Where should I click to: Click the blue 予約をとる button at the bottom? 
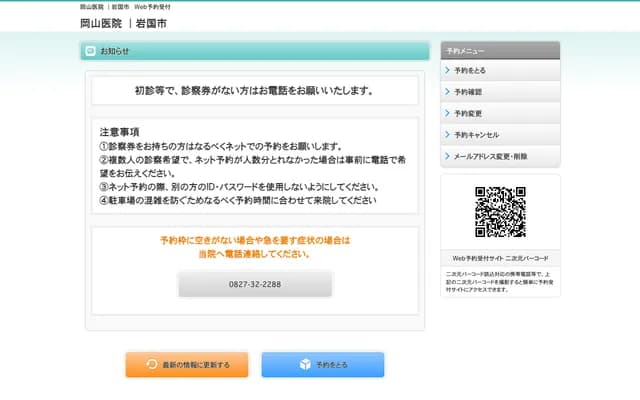[323, 364]
